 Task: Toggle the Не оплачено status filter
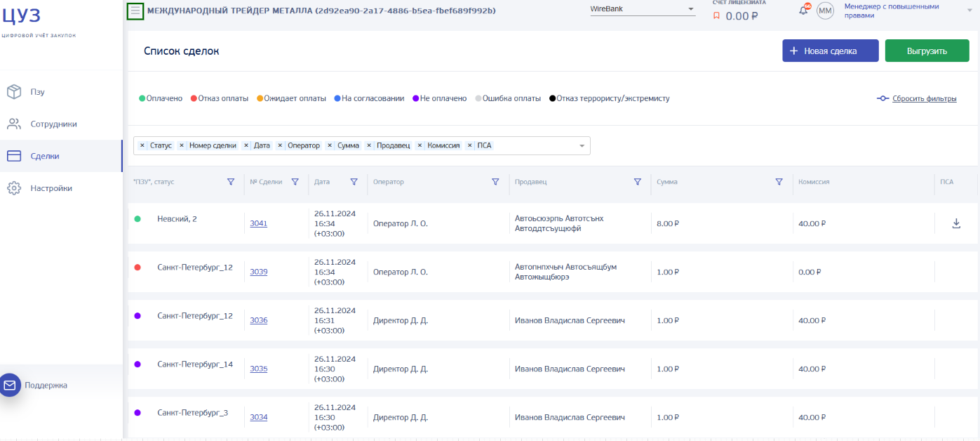[439, 98]
